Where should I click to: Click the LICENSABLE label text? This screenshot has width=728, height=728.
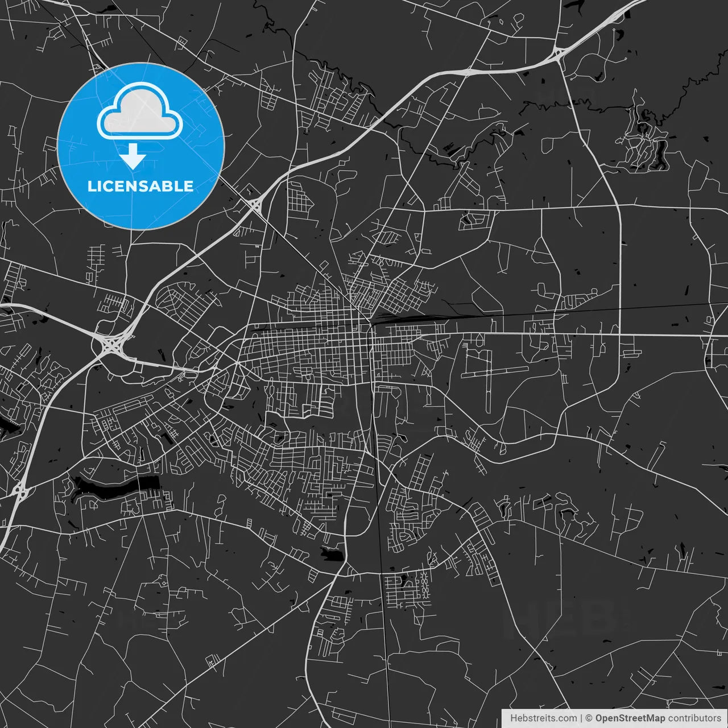coord(140,187)
